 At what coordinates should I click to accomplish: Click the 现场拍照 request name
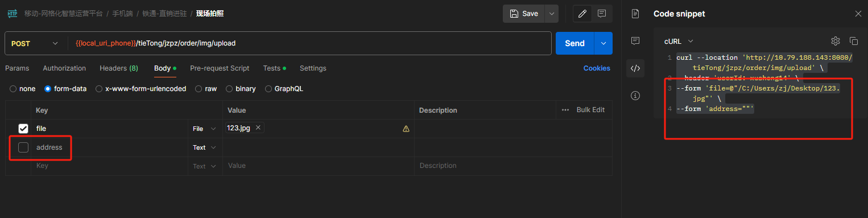click(x=210, y=14)
